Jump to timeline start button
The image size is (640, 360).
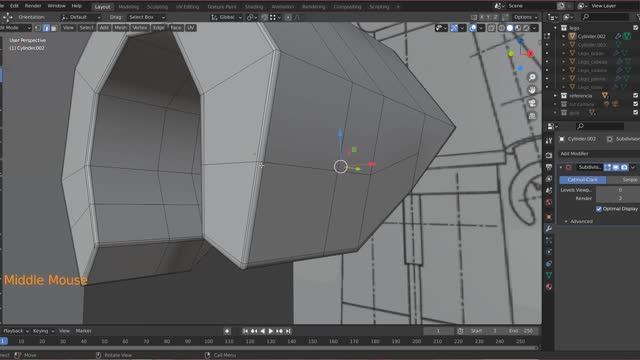click(x=245, y=331)
